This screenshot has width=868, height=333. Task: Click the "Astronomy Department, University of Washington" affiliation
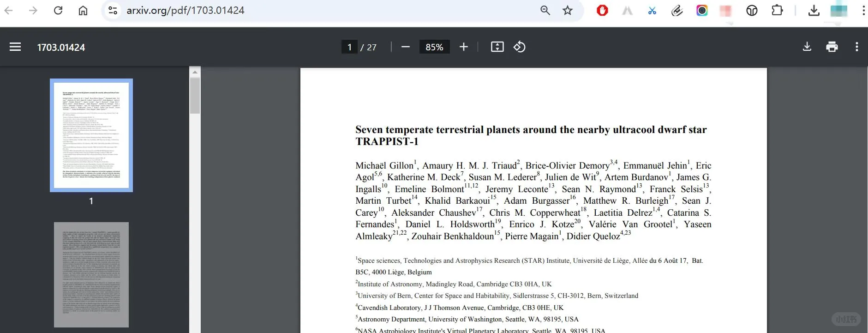[467, 319]
